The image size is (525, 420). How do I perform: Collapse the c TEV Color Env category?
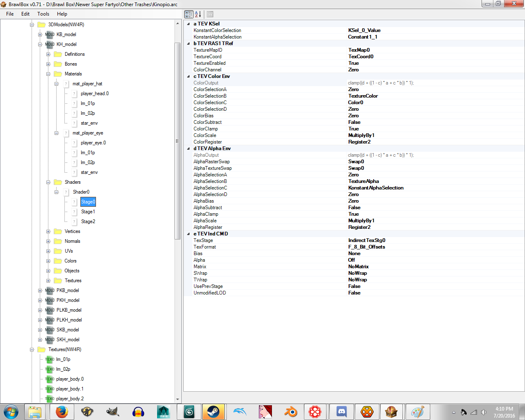click(x=189, y=76)
